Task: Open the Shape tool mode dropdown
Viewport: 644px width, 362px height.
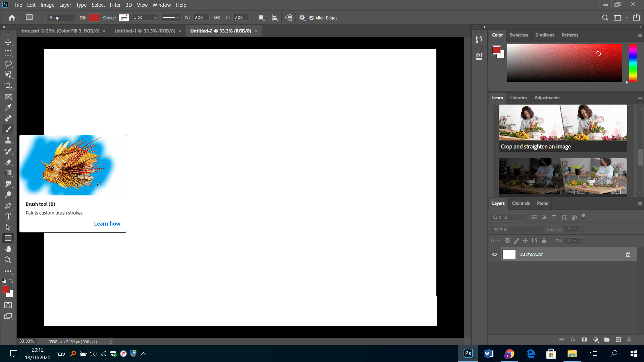Action: point(61,18)
